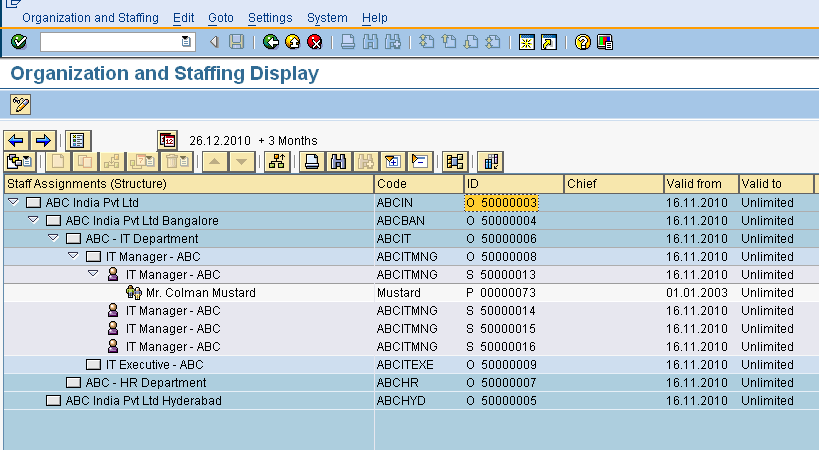819x450 pixels.
Task: Click the Print icon in structure toolbar
Action: click(312, 162)
